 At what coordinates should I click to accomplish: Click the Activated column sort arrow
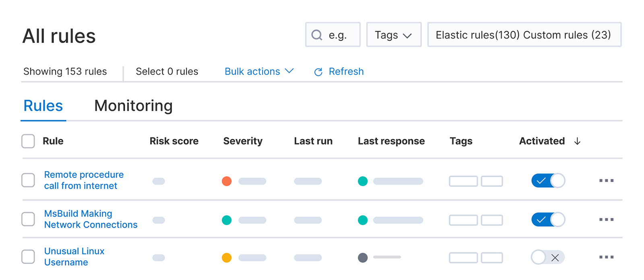coord(577,141)
